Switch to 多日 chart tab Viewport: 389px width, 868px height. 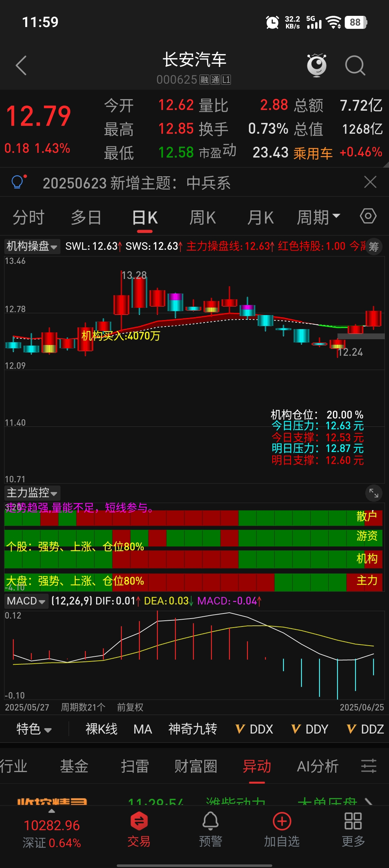point(86,217)
